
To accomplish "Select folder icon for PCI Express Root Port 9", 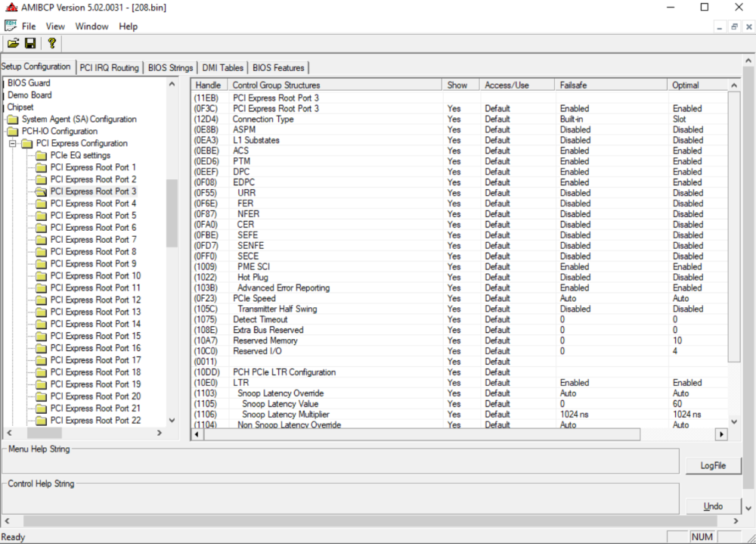I will tap(42, 264).
